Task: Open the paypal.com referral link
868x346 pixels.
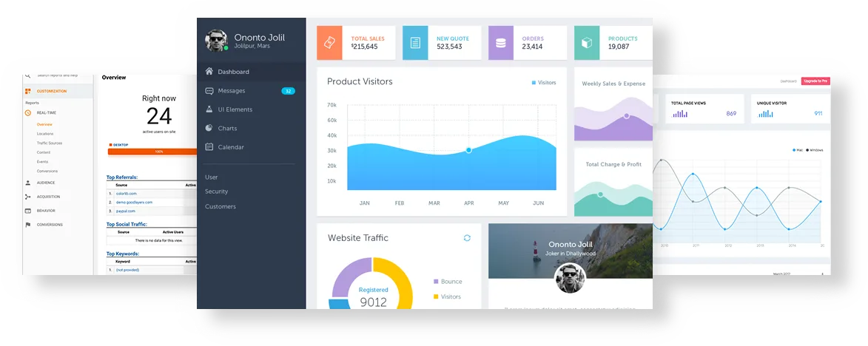Action: tap(127, 211)
